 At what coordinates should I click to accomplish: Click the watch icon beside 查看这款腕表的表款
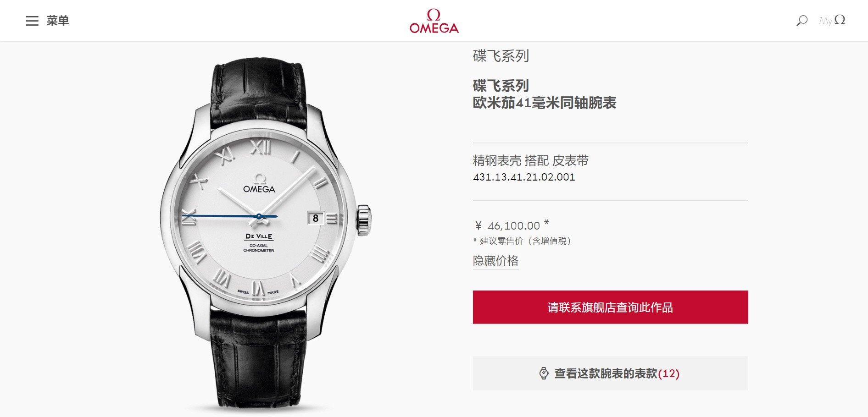coord(544,373)
